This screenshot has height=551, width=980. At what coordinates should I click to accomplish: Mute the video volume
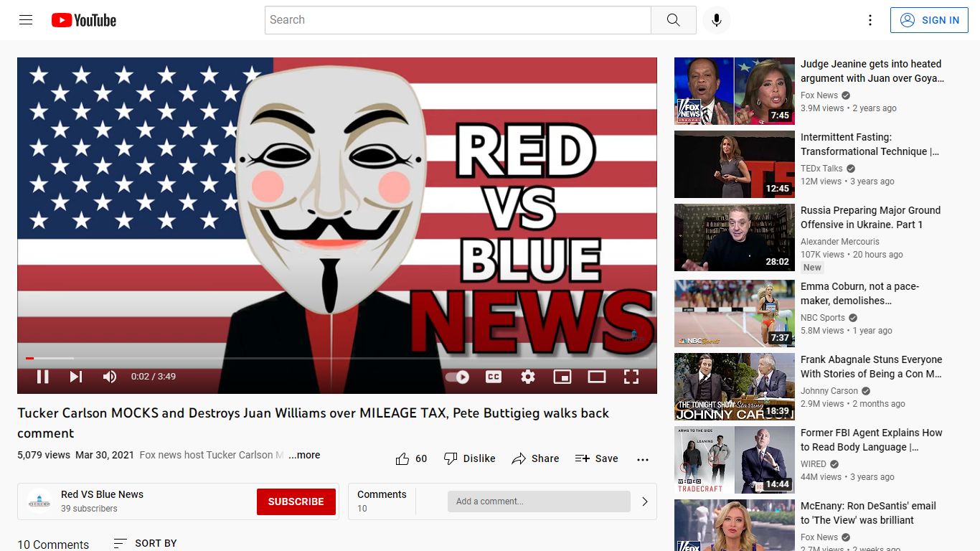coord(110,377)
